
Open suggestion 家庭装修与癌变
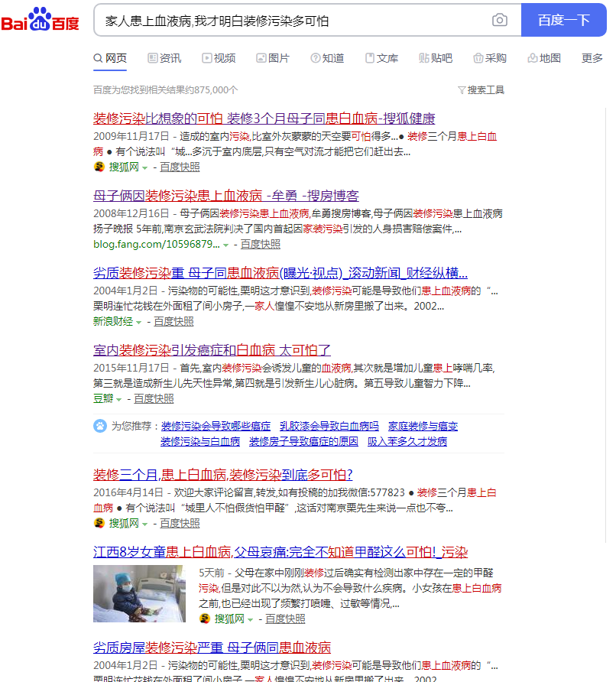point(423,426)
